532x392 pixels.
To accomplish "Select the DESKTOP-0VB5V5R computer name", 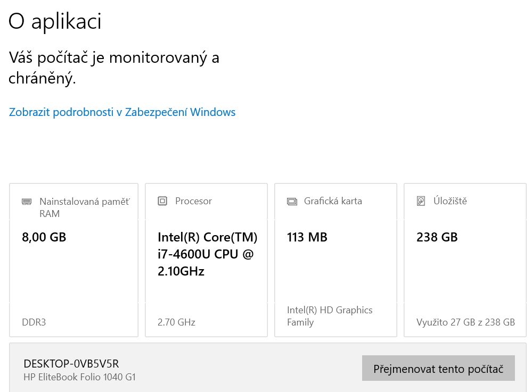I will [71, 364].
